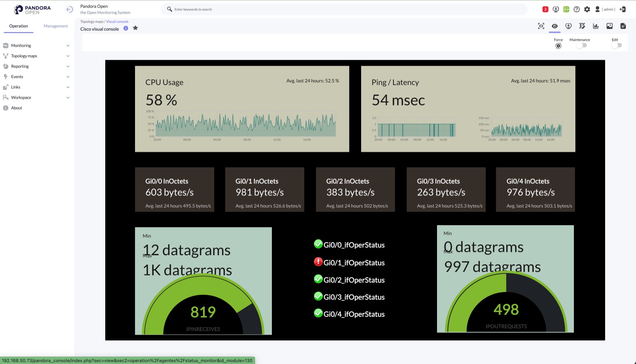Open the red notification badge showing 2

click(545, 9)
